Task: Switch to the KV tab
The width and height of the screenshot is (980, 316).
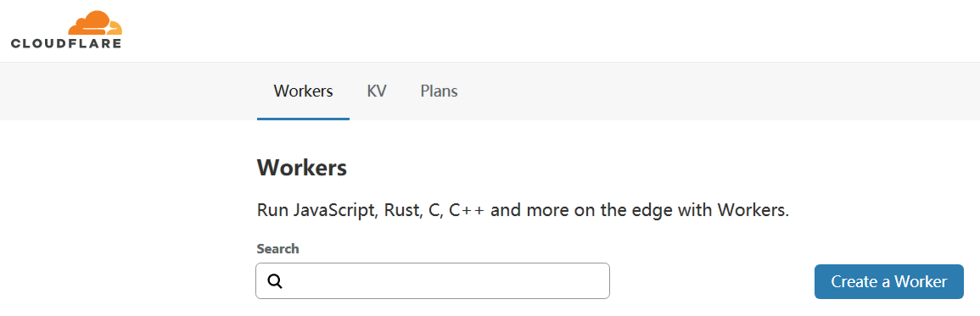Action: click(x=376, y=91)
